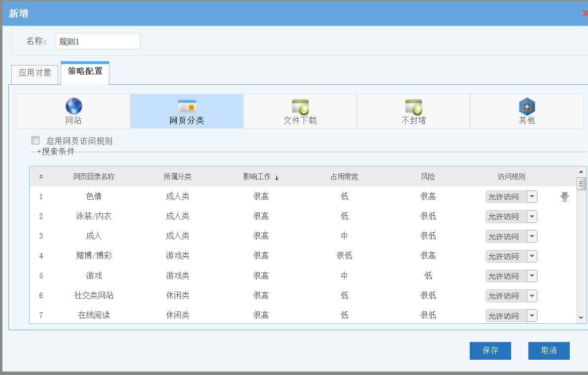Open access rule dropdown for 游戏
Screen dimensions: 588x375
pos(532,276)
